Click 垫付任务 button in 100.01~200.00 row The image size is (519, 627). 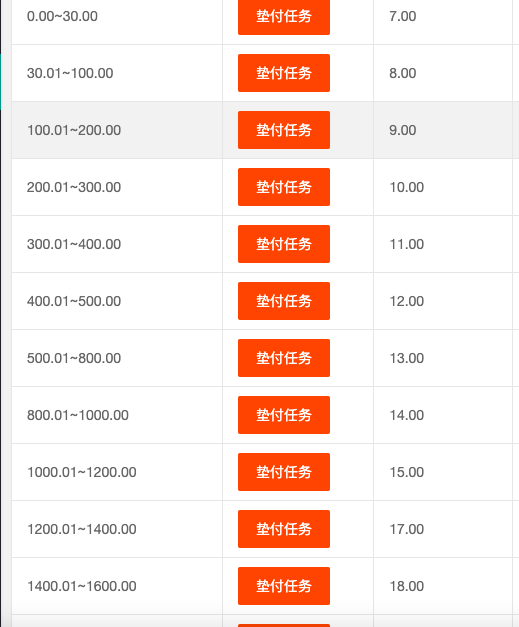pyautogui.click(x=284, y=130)
